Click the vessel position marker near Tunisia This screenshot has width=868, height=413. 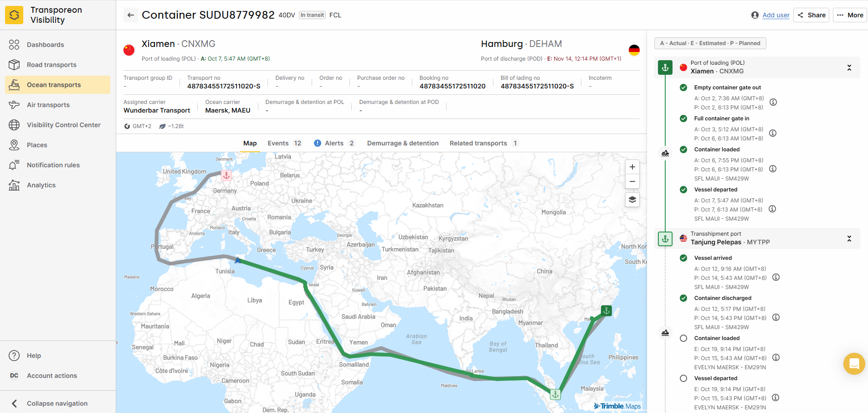(x=237, y=260)
